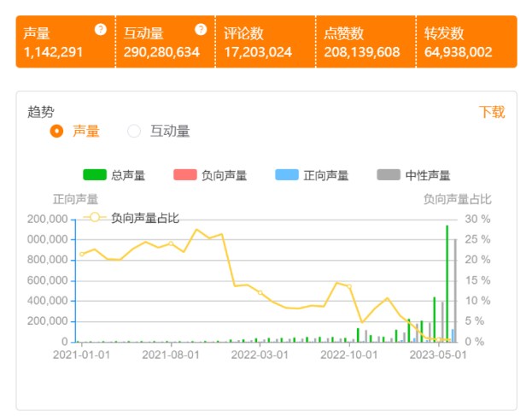Open the help icon beside 互动量
The height and width of the screenshot is (417, 532).
point(201,30)
